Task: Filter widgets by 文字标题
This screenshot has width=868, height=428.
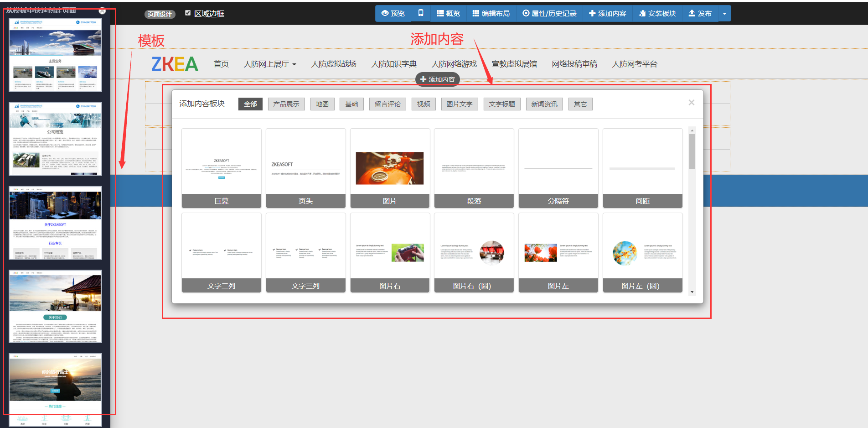Action: 502,104
